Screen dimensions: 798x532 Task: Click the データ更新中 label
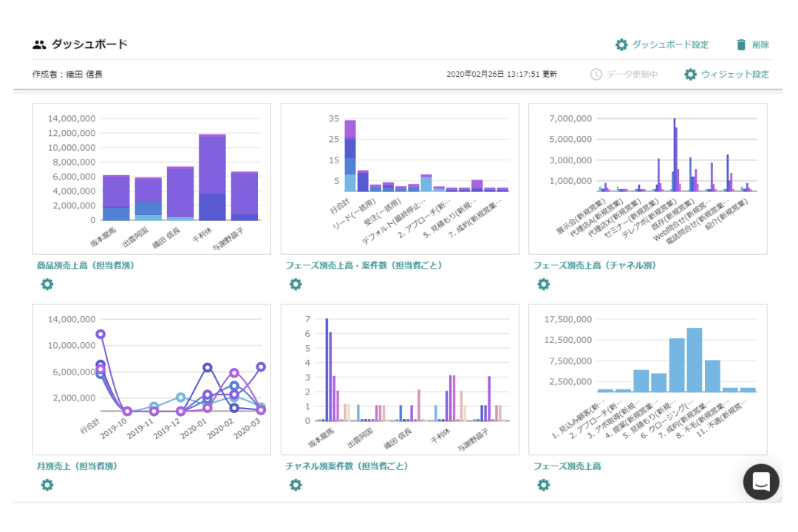click(x=632, y=75)
